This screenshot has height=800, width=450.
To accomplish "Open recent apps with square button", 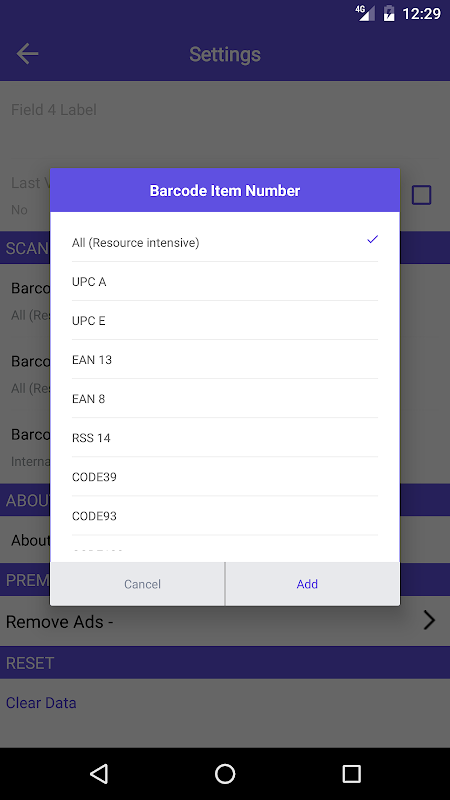I will click(x=351, y=773).
